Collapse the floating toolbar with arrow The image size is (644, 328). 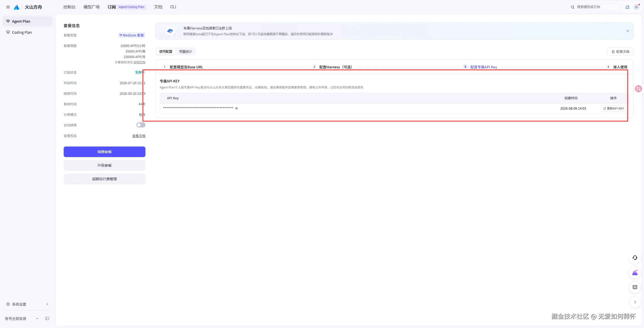pyautogui.click(x=635, y=302)
